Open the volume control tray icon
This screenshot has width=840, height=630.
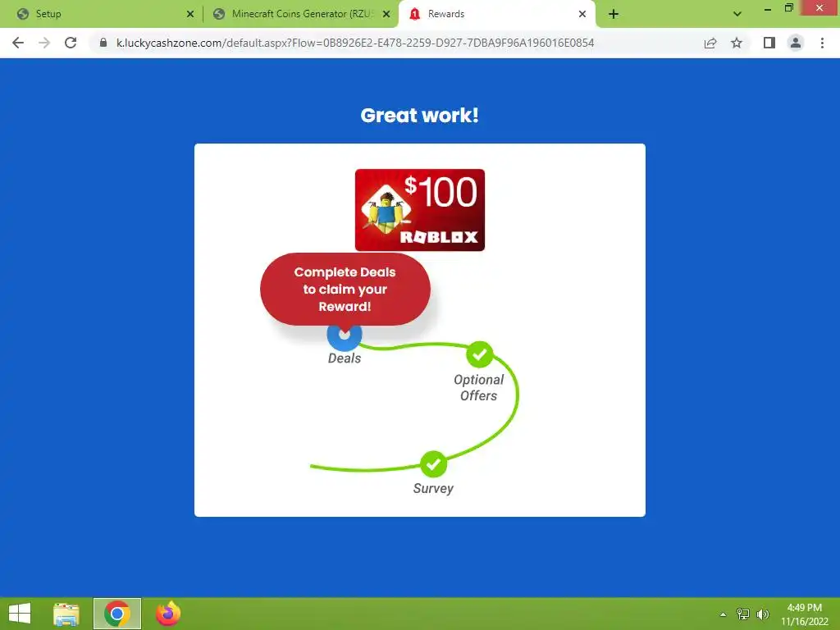click(763, 614)
